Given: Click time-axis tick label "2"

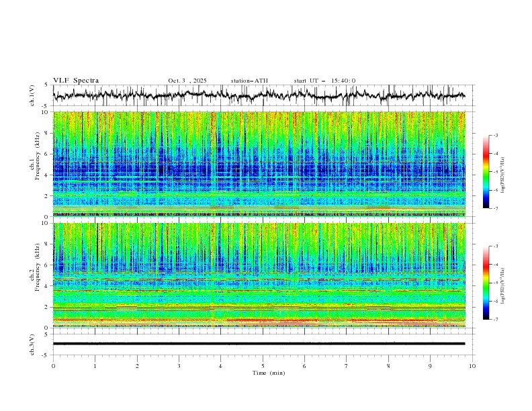Looking at the screenshot, I should [x=137, y=366].
